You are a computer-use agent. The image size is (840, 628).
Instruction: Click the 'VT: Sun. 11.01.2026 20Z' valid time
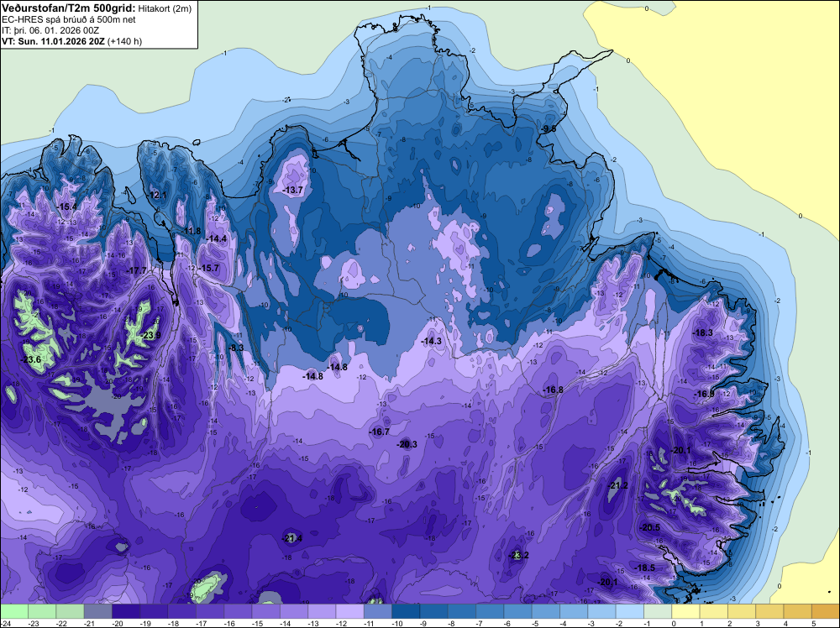click(x=53, y=41)
